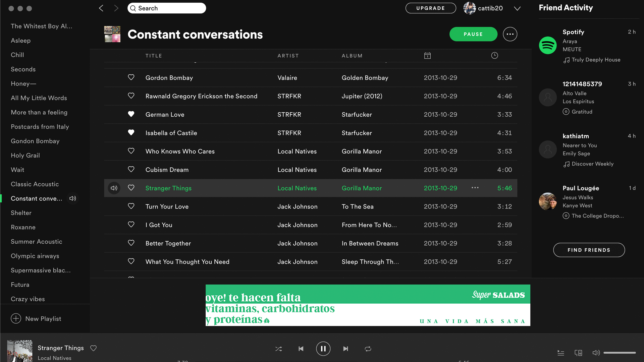Screen dimensions: 644x362
Task: Skip to next track
Action: coord(345,349)
